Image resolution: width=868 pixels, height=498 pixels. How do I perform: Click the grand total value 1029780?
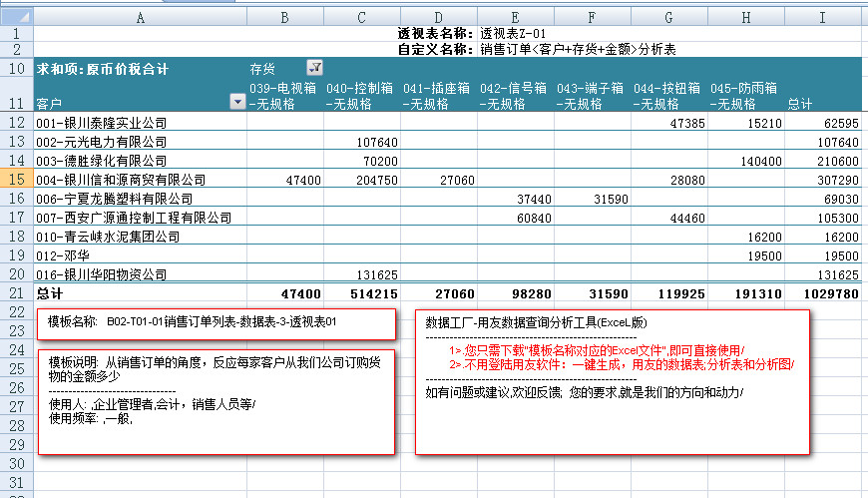pyautogui.click(x=830, y=294)
